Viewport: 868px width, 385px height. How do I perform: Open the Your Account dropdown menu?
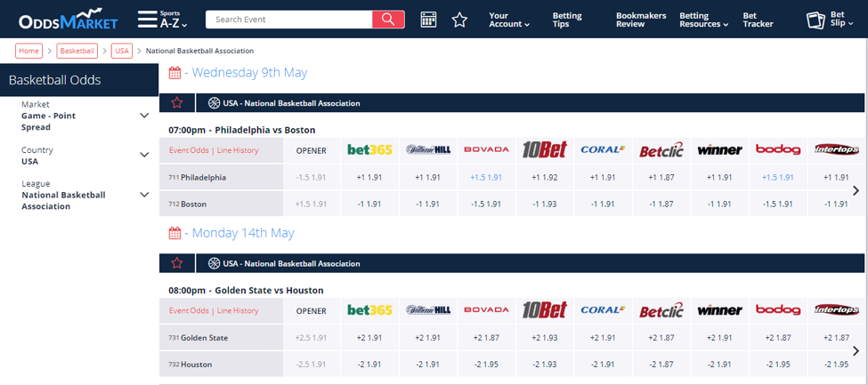[x=509, y=20]
